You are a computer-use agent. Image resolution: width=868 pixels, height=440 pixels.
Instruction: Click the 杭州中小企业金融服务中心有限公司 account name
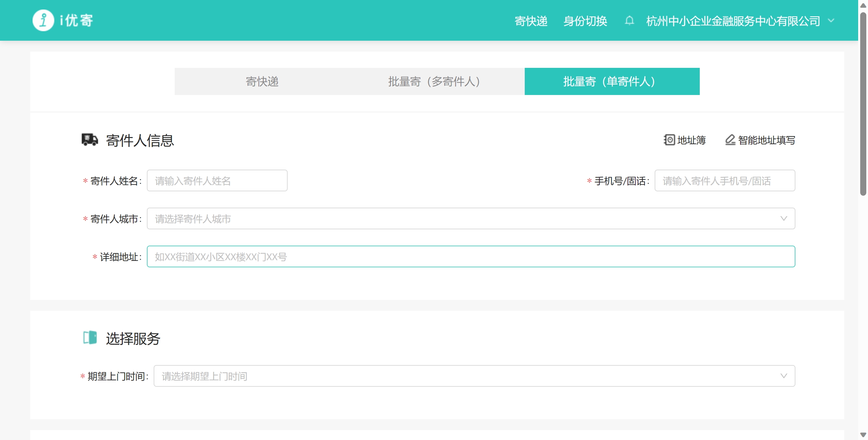[x=733, y=21]
